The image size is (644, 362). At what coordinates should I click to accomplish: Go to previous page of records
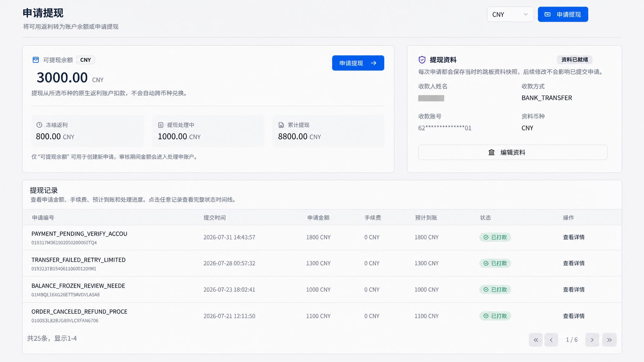click(551, 340)
